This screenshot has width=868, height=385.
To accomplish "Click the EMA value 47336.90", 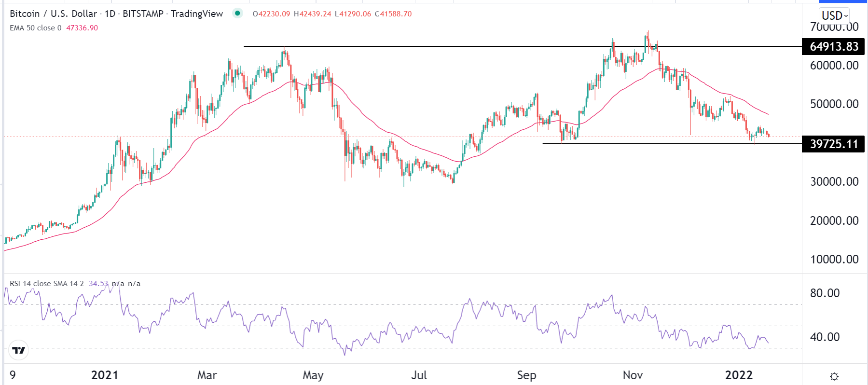I will (x=82, y=28).
